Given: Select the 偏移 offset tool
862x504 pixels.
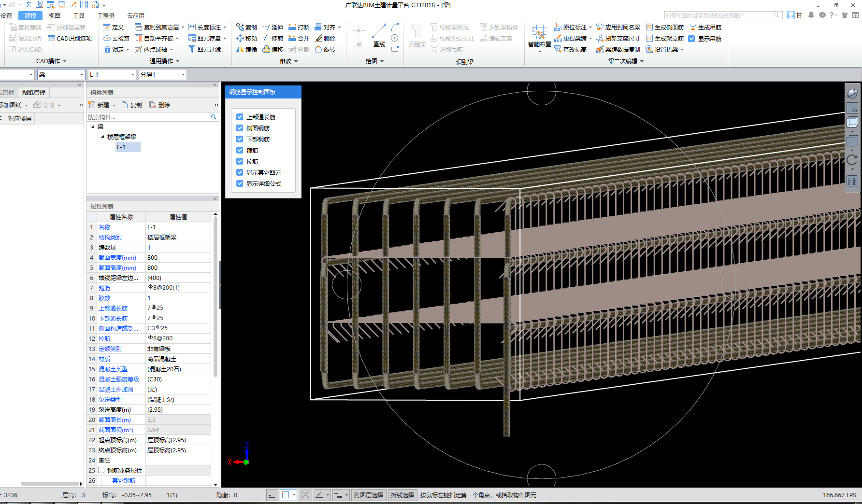Looking at the screenshot, I should point(273,49).
